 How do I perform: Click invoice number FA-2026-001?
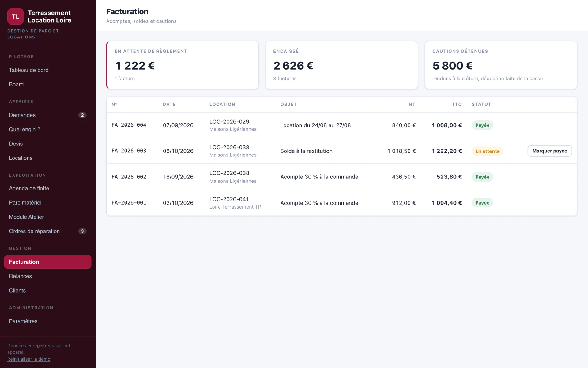tap(129, 203)
